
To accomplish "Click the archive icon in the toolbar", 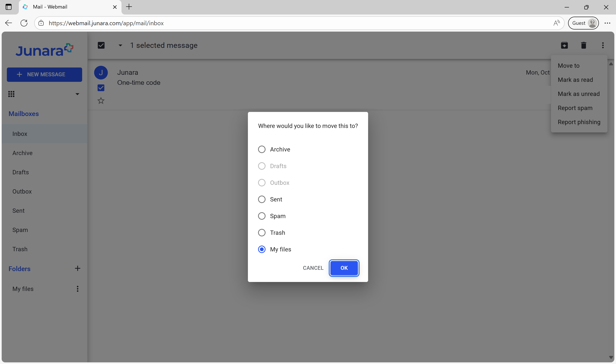I will [564, 45].
